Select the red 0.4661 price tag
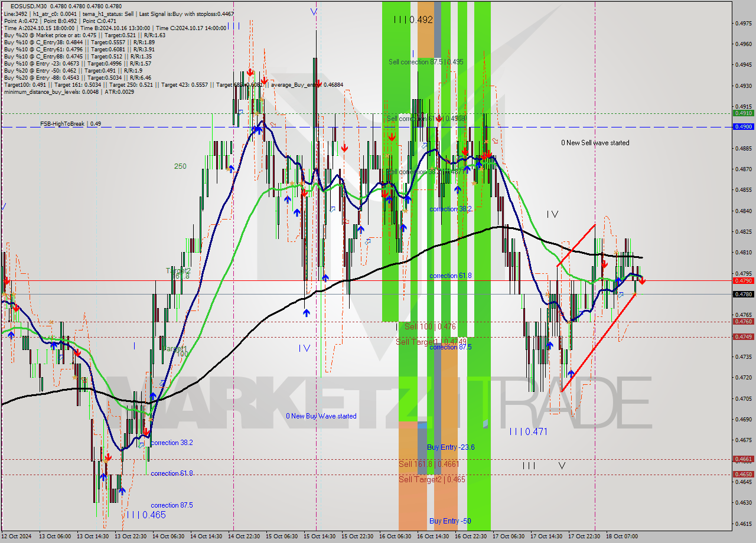Image resolution: width=756 pixels, height=543 pixels. 742,459
